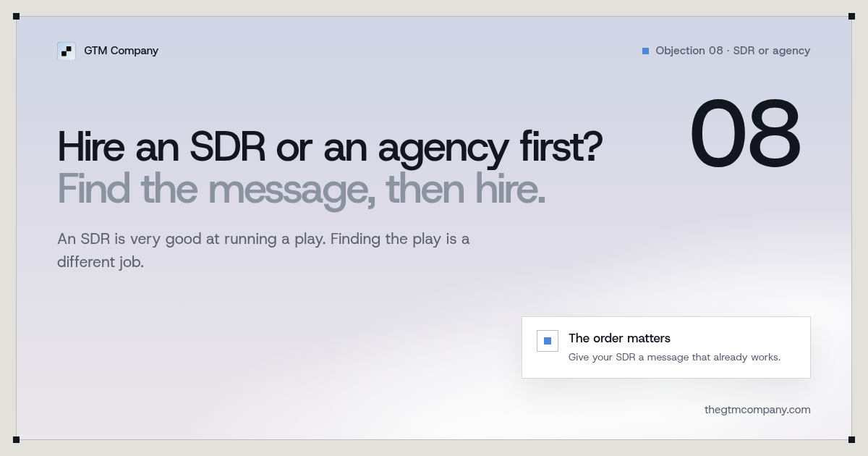Screen dimensions: 868x456
Task: Click the GTM Company brand name
Action: (121, 51)
